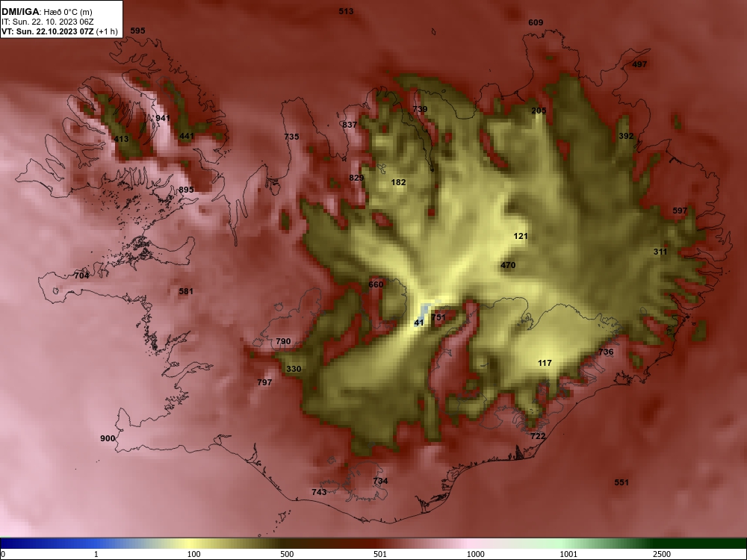The height and width of the screenshot is (560, 747).
Task: Click the value 797 on the map
Action: 264,382
